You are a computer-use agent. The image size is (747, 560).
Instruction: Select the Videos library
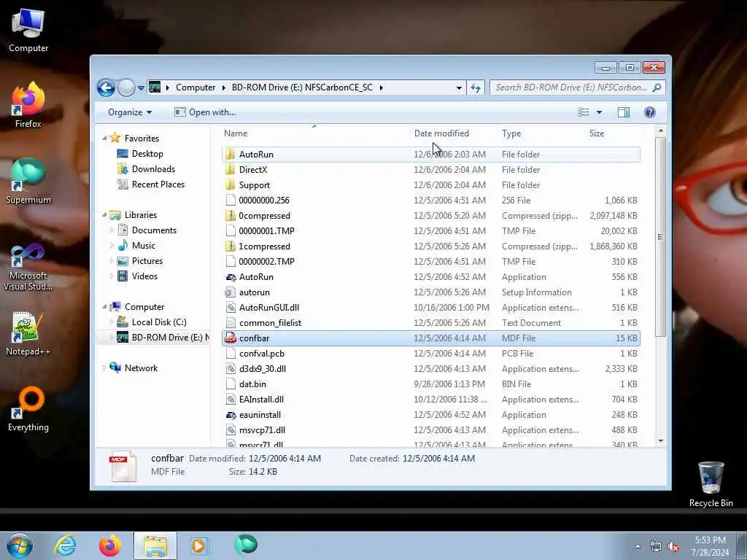pyautogui.click(x=144, y=276)
